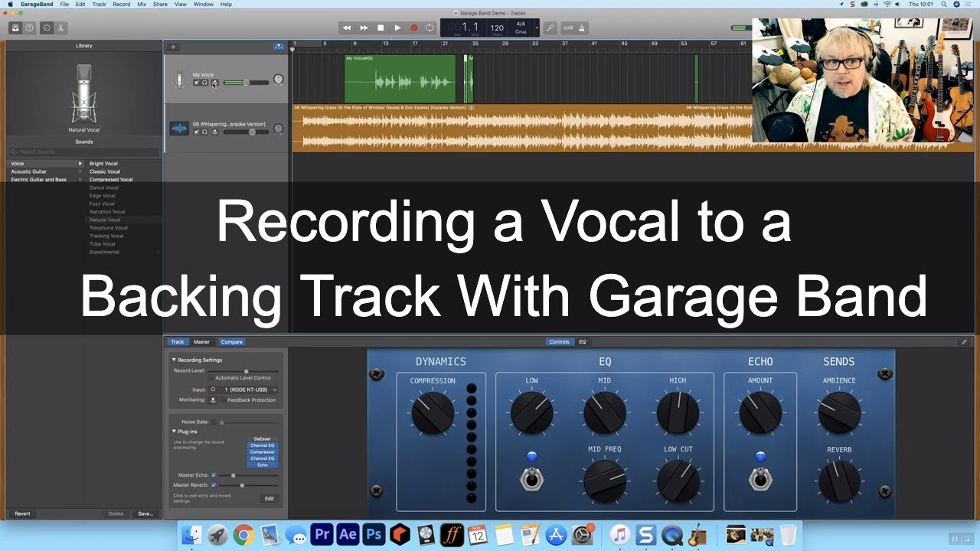
Task: Click the Fast Forward transport button
Action: [x=364, y=28]
